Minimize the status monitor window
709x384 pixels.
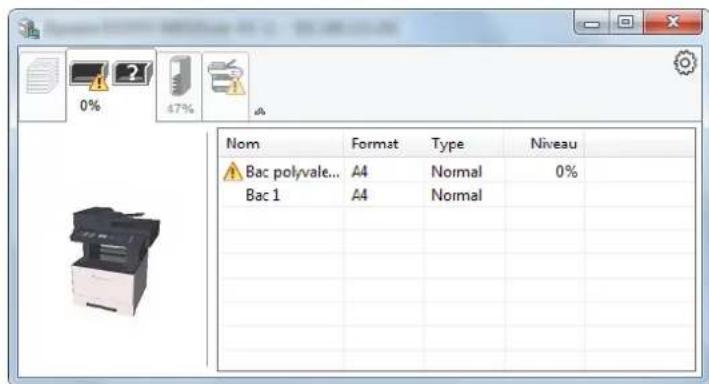[592, 23]
